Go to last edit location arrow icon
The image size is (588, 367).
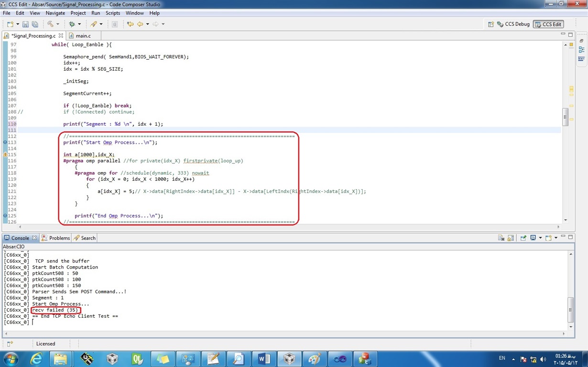(130, 24)
